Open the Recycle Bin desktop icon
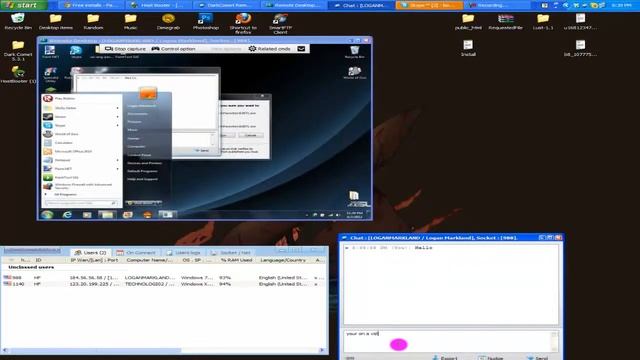Image resolution: width=640 pixels, height=360 pixels. 18,21
